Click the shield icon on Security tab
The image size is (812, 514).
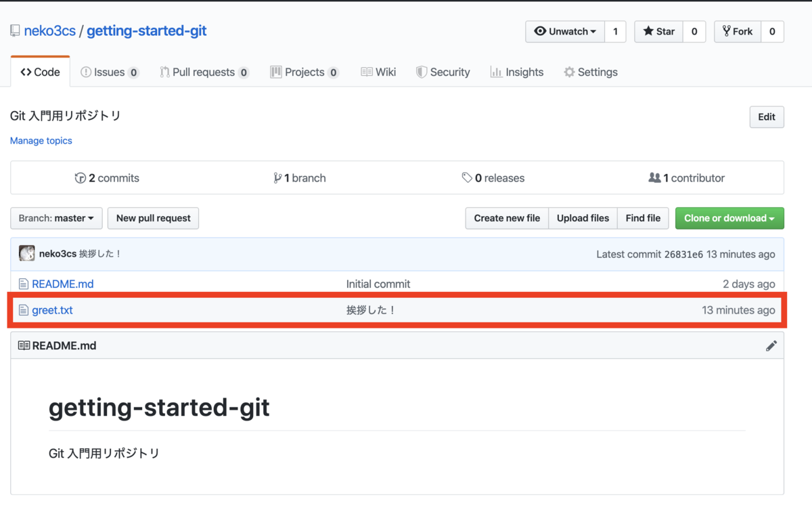pyautogui.click(x=421, y=72)
